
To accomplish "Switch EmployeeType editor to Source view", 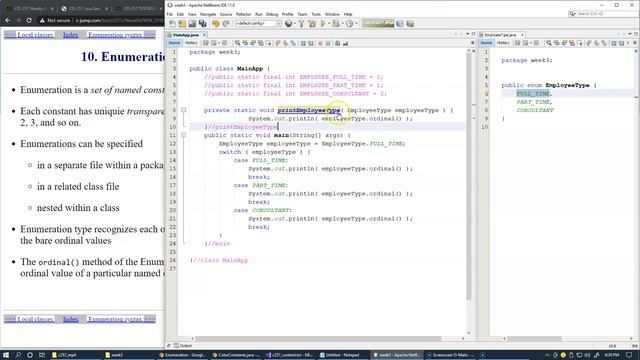I will [486, 43].
